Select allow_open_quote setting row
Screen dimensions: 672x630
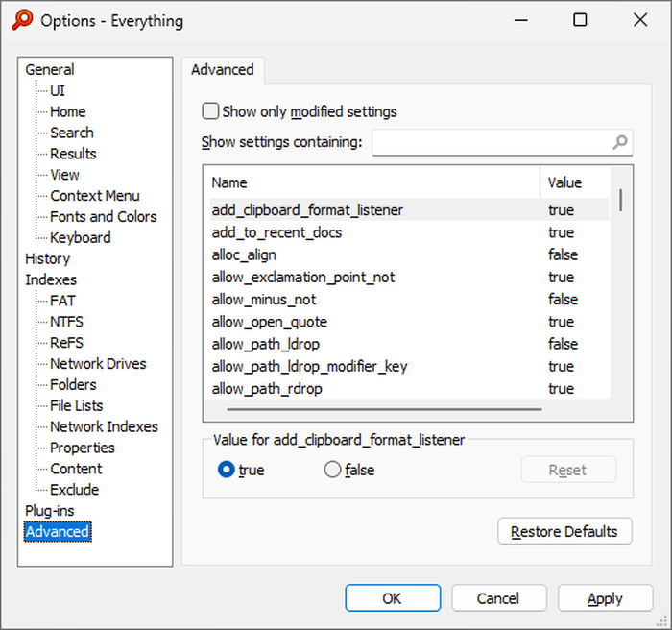[409, 322]
